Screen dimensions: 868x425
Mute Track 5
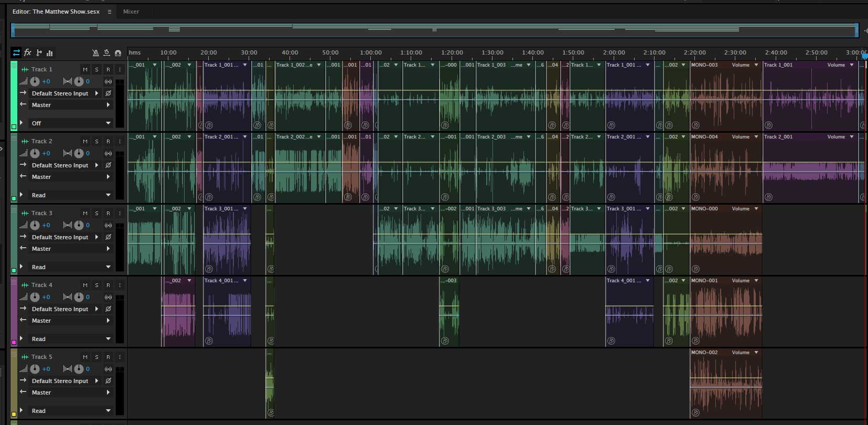85,357
